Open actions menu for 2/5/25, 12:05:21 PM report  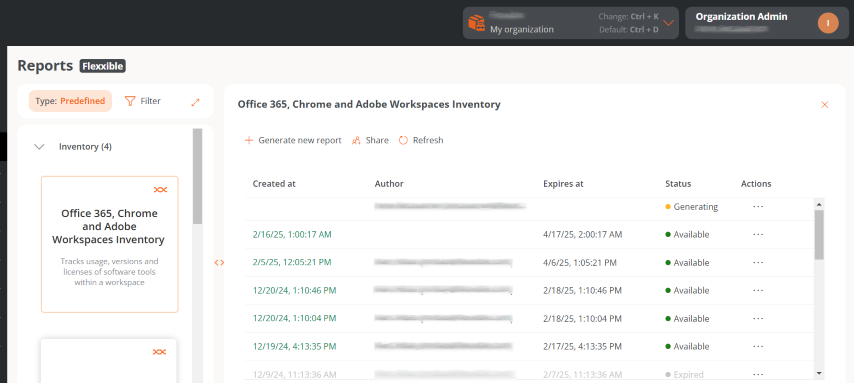pos(758,263)
